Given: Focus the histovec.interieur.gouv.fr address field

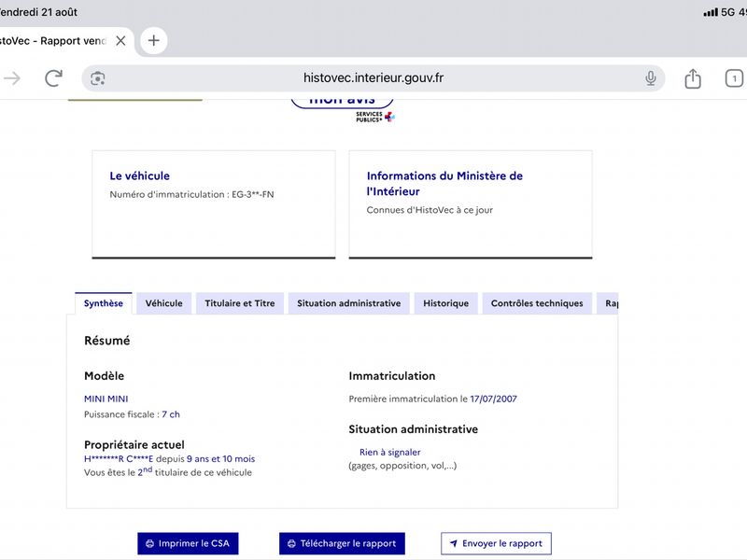Looking at the screenshot, I should [373, 78].
